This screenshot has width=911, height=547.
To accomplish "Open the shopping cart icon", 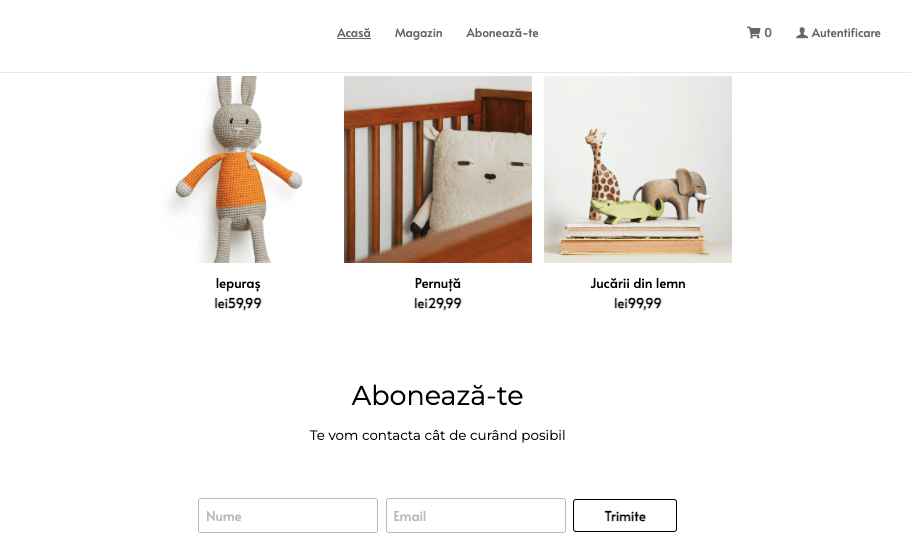I will tap(753, 33).
